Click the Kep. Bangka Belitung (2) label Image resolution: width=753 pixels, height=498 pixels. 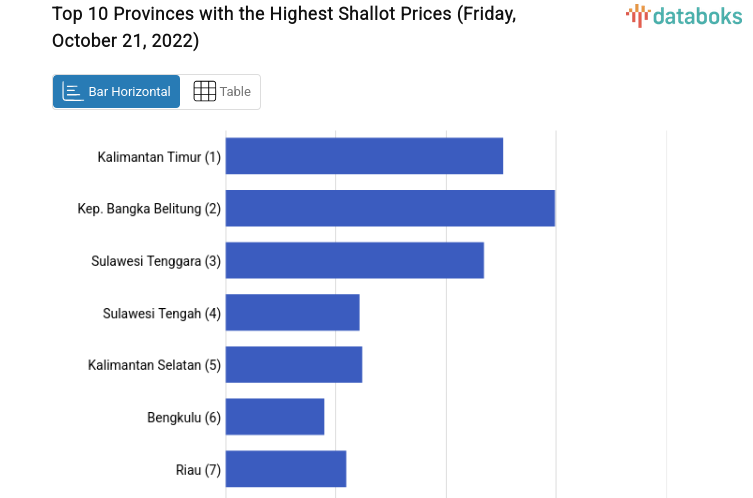[149, 209]
